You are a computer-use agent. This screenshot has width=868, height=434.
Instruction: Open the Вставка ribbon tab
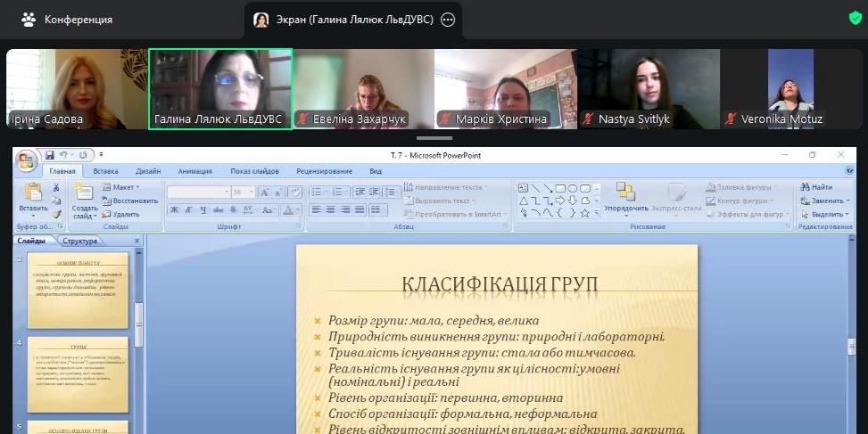coord(105,171)
